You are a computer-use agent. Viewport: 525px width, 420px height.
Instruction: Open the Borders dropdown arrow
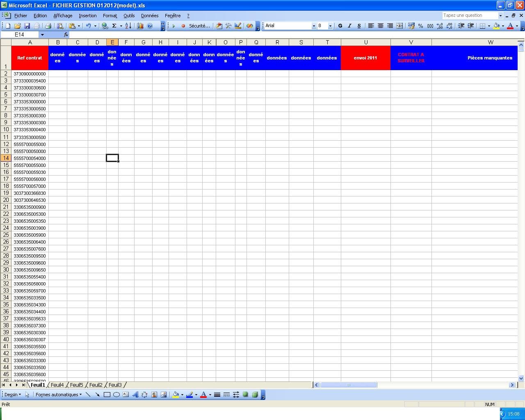point(489,26)
